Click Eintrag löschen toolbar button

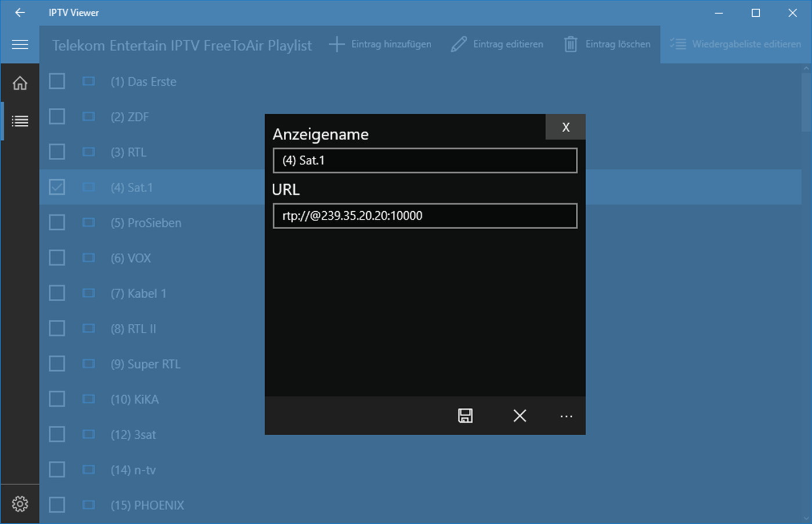pos(607,44)
